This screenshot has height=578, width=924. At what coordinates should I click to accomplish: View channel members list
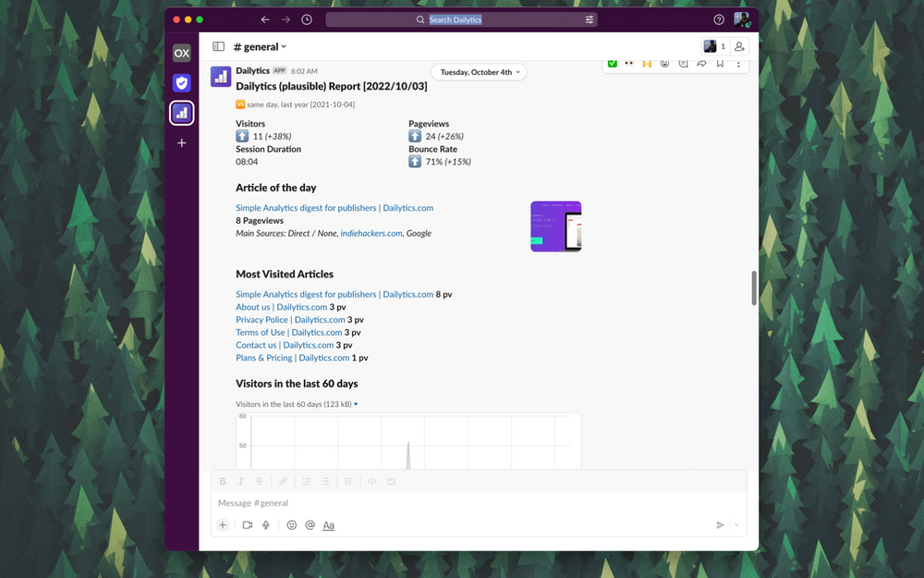click(x=715, y=46)
